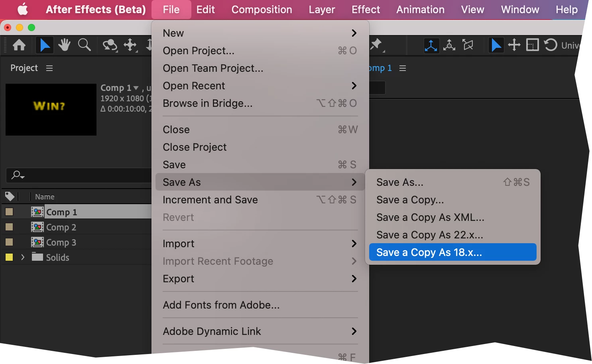The height and width of the screenshot is (364, 592).
Task: Choose Close Project
Action: 260,147
